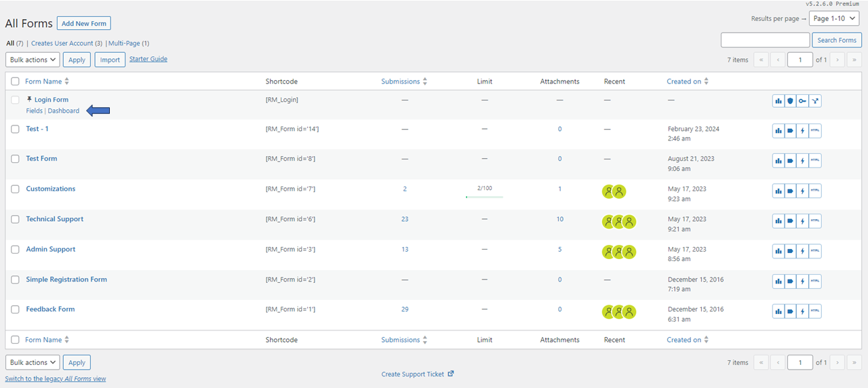Click the HTML icon for Technical Support form

coord(815,221)
